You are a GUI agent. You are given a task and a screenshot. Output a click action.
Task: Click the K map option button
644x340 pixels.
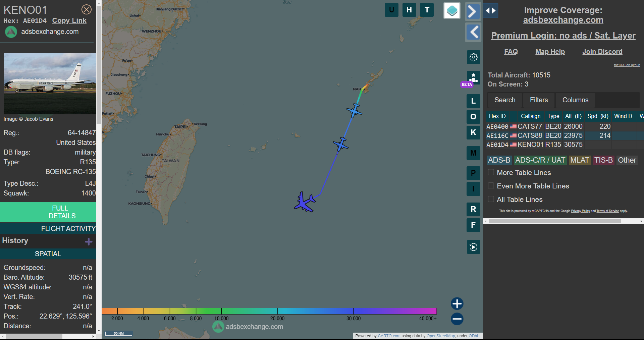(x=473, y=132)
